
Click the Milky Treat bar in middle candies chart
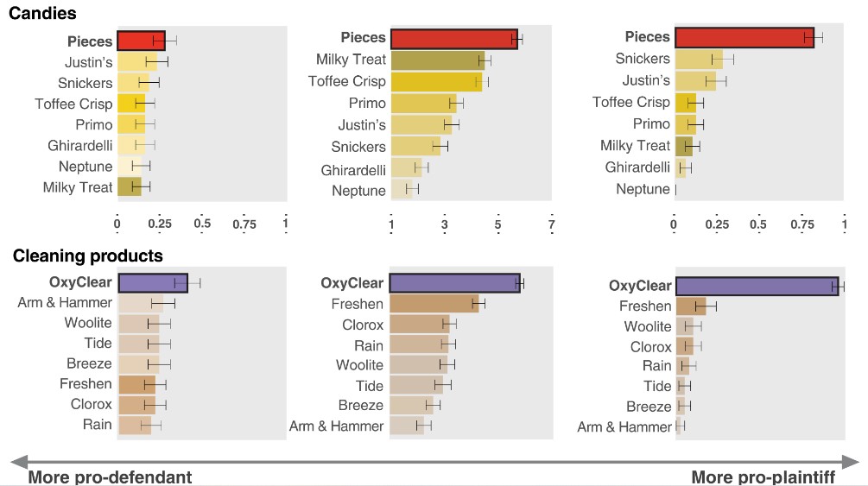[x=438, y=60]
